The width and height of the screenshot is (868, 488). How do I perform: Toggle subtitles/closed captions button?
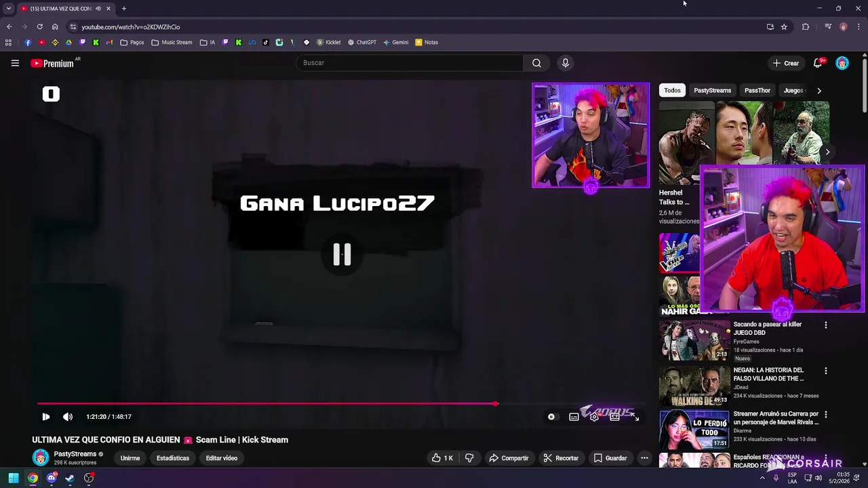click(x=574, y=417)
